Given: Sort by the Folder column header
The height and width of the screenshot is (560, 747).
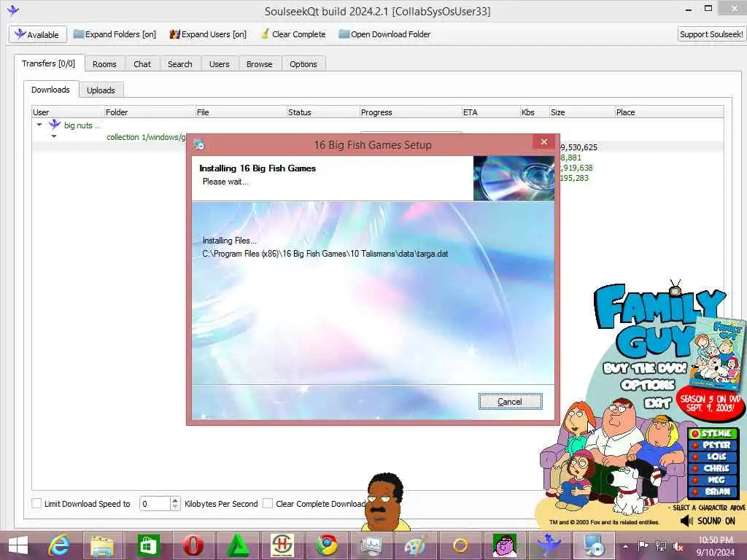Looking at the screenshot, I should pos(149,112).
